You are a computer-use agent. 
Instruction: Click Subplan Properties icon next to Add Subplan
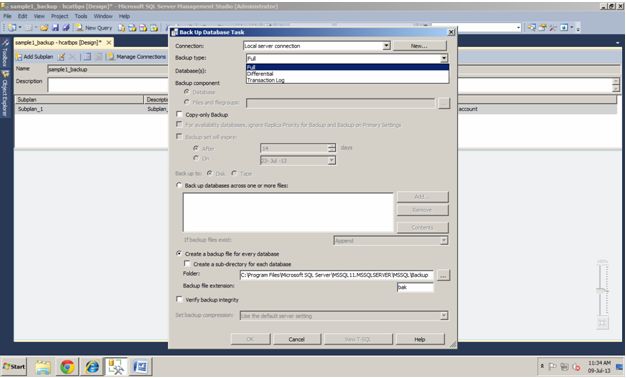(x=61, y=57)
